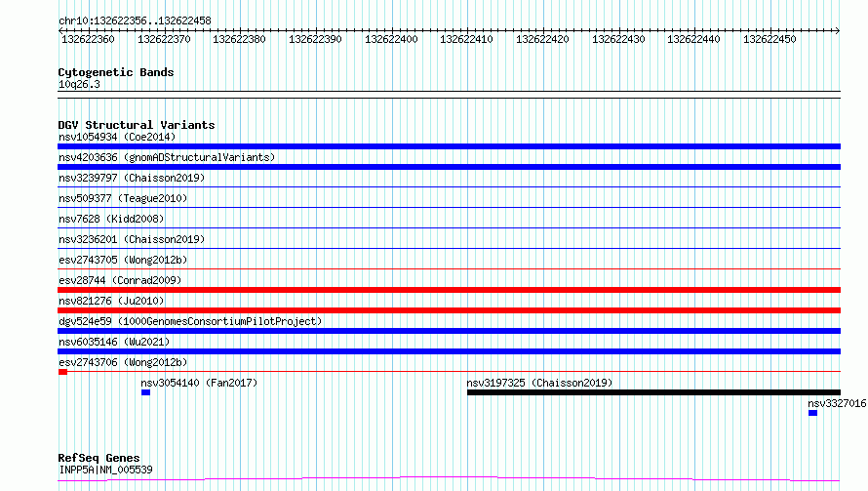Open variant nsv4203636 (gnomADStructuralVariants) label

coord(167,157)
